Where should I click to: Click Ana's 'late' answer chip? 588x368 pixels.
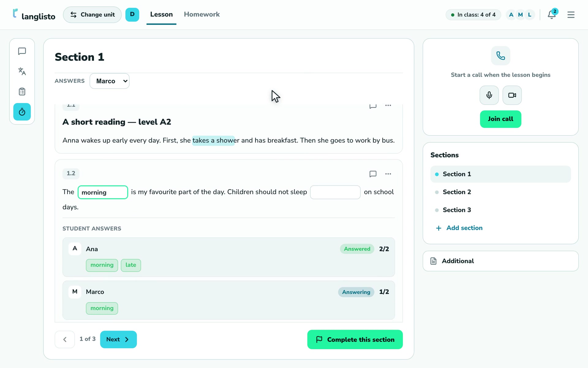[x=131, y=265]
